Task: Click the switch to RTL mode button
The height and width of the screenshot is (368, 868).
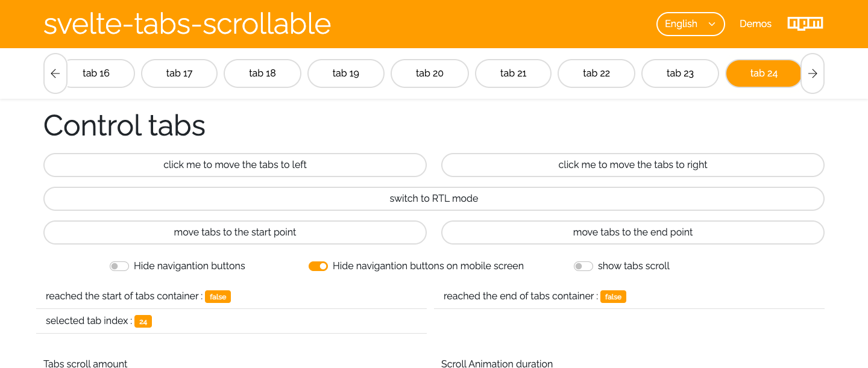Action: [x=434, y=199]
